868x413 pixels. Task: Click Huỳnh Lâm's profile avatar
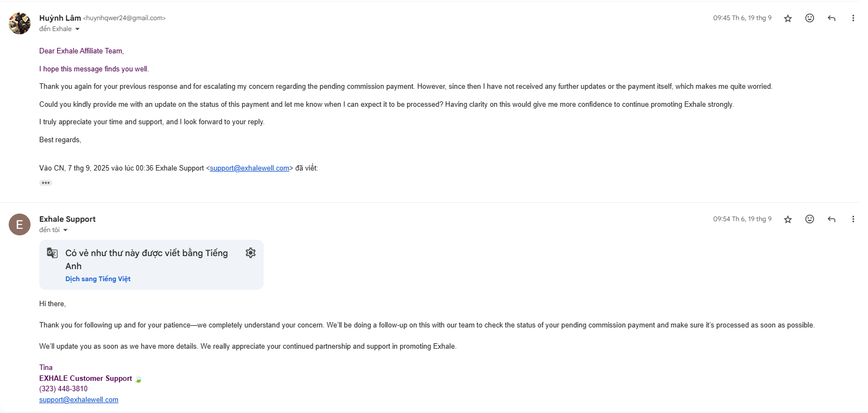click(x=20, y=23)
